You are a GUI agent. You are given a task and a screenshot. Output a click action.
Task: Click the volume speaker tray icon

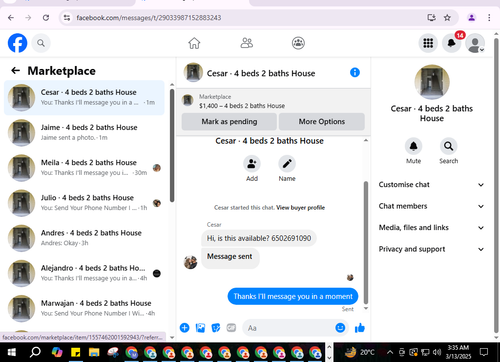pos(437,352)
